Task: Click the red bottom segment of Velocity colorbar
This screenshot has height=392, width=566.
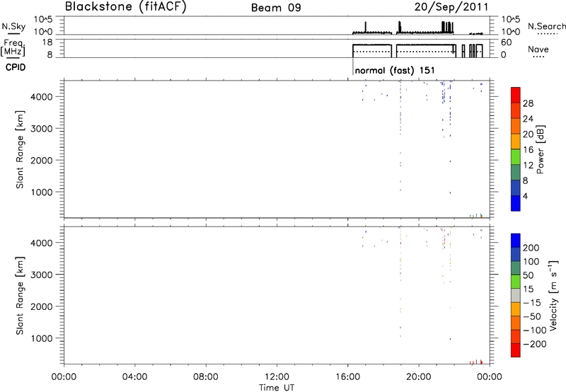Action: (516, 350)
